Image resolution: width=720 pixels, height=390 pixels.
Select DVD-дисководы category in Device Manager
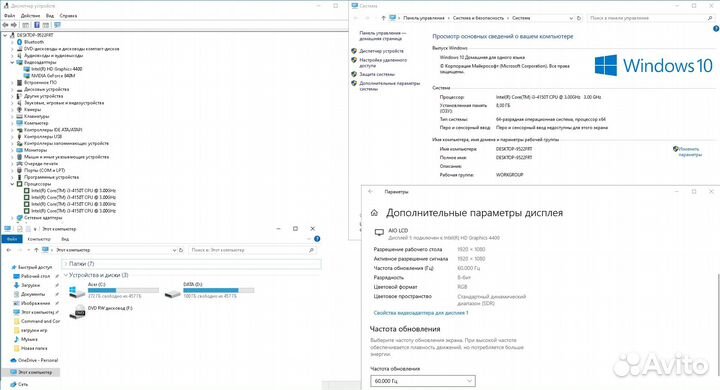pos(72,49)
